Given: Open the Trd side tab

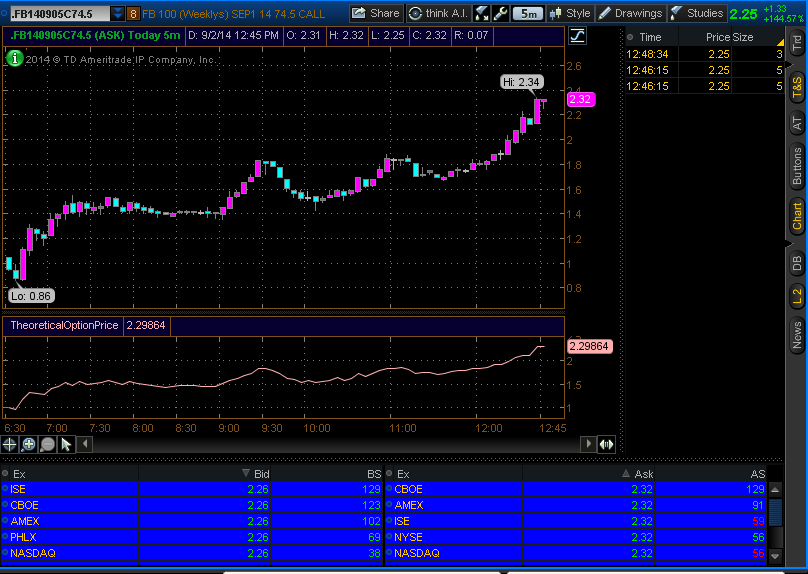Looking at the screenshot, I should coord(797,43).
